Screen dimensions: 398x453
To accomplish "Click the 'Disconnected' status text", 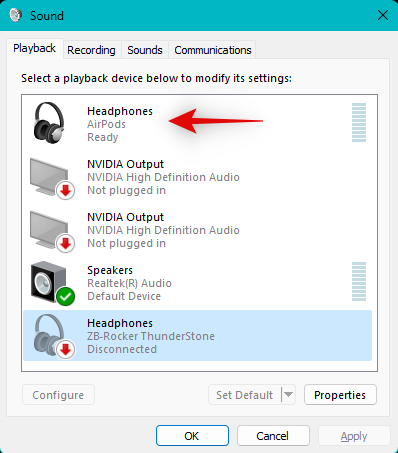I will click(122, 349).
